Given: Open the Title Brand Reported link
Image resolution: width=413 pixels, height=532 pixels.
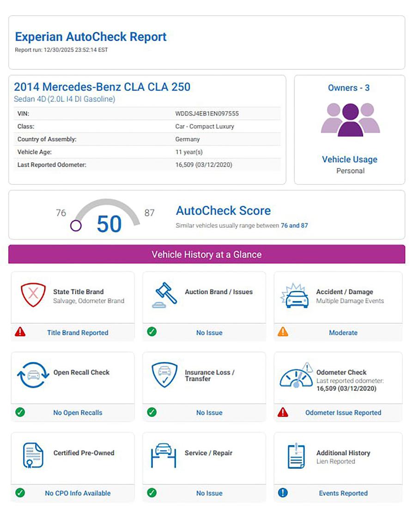Looking at the screenshot, I should click(78, 332).
